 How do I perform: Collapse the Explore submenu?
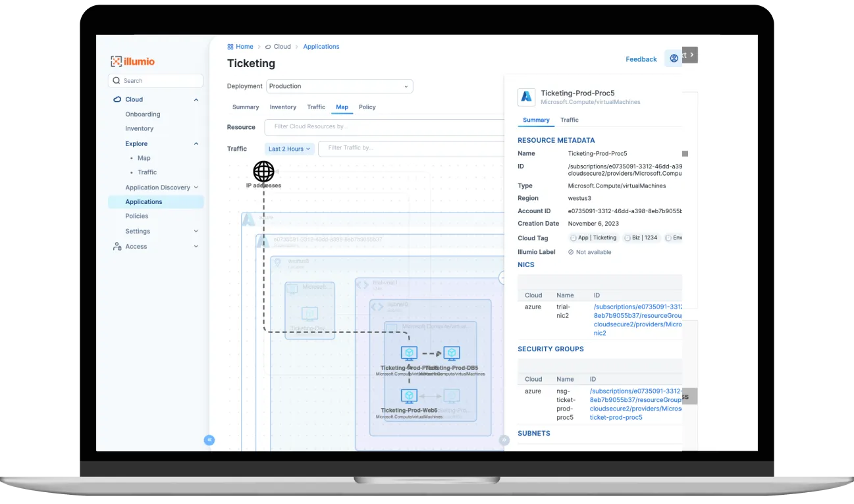tap(196, 144)
